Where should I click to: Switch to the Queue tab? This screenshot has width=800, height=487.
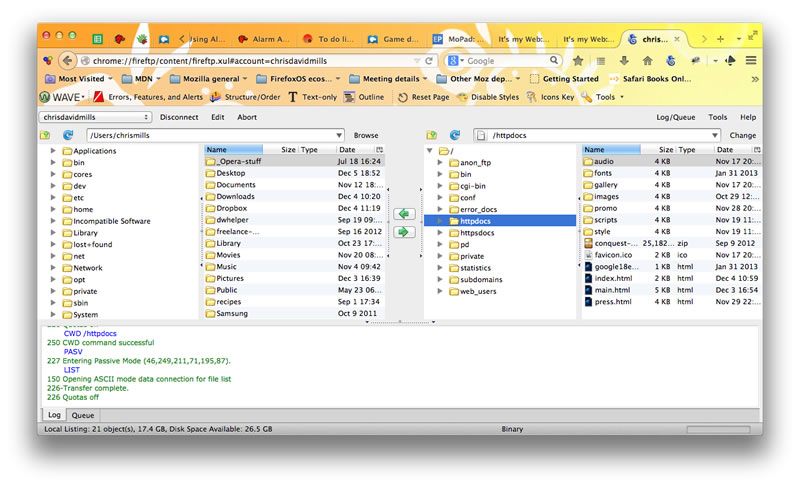tap(82, 415)
